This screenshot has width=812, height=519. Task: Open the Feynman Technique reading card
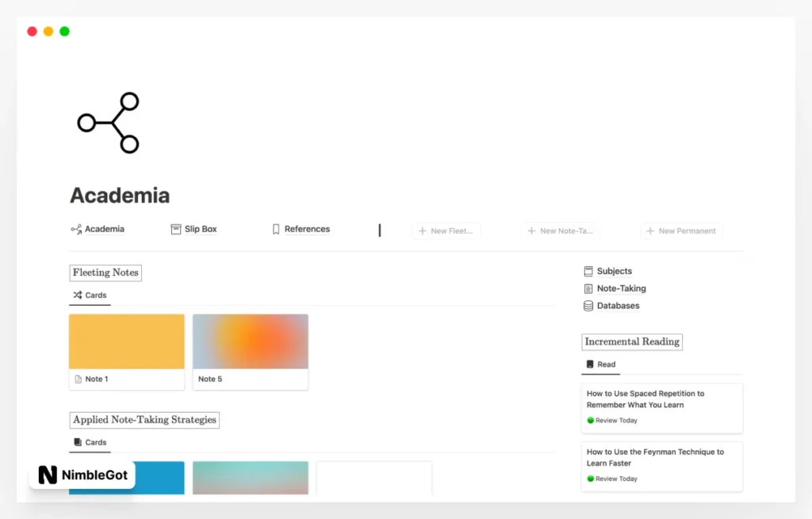661,466
